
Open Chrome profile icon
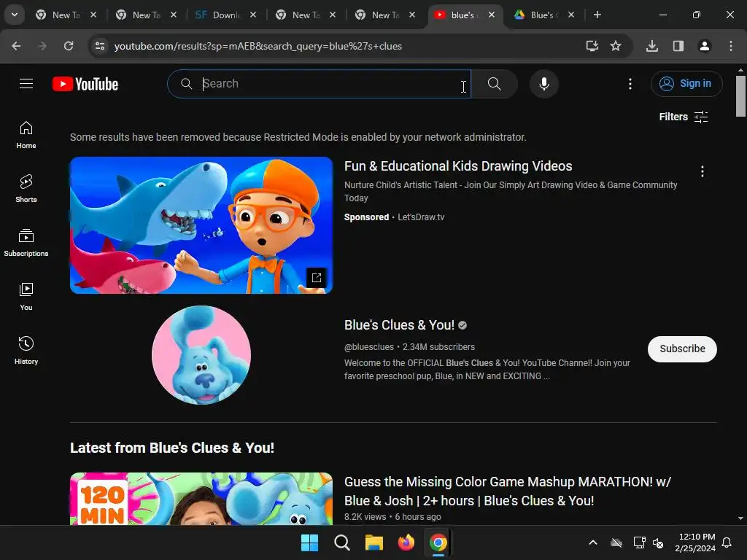(704, 46)
